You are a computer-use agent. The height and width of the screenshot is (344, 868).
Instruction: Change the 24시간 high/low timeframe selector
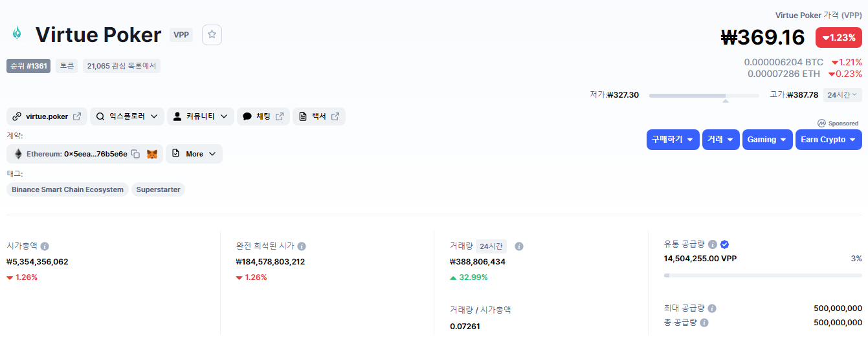coord(842,95)
